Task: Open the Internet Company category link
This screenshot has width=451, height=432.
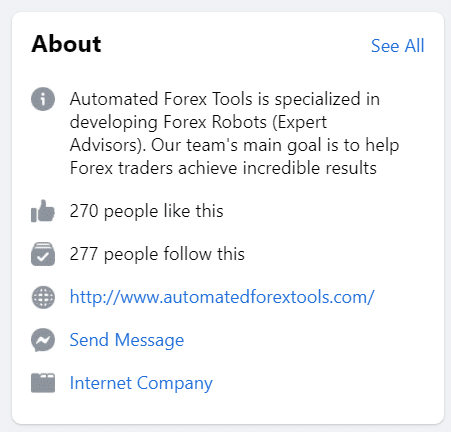Action: (x=141, y=383)
